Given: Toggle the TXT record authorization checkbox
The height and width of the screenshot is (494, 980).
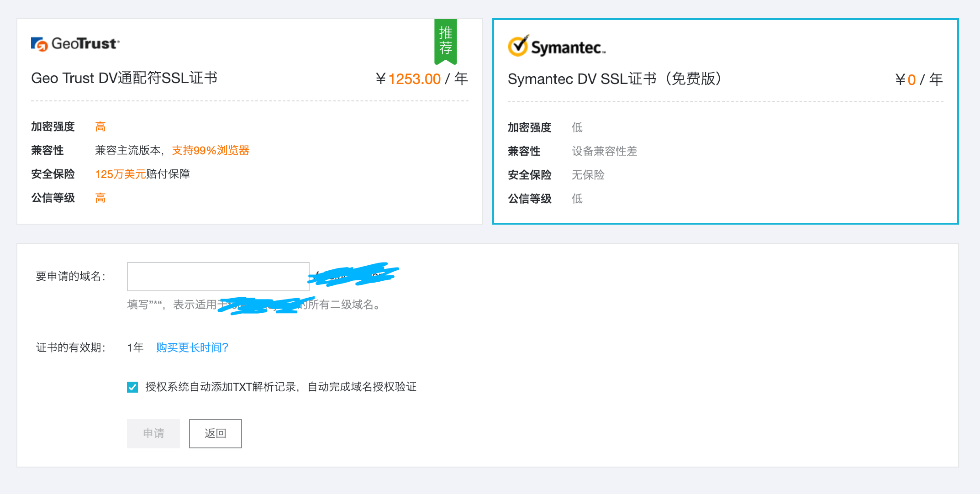Looking at the screenshot, I should [132, 387].
